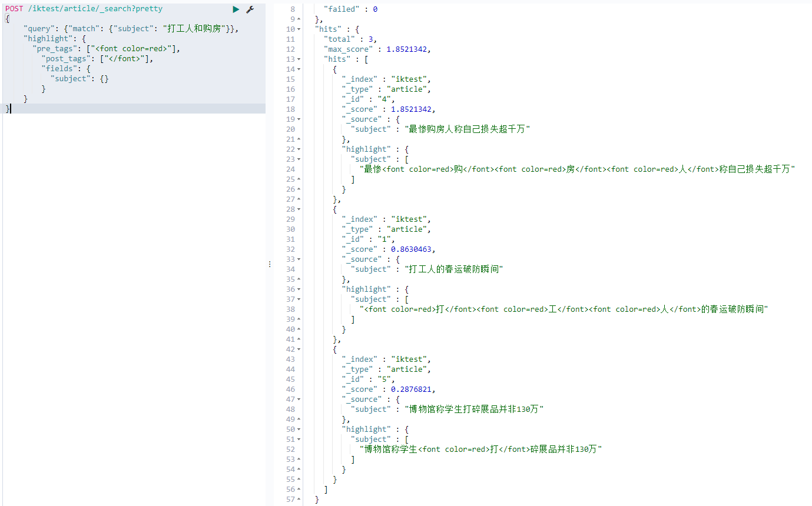812x506 pixels.
Task: Click the "fields" line in the request editor
Action: tap(66, 69)
